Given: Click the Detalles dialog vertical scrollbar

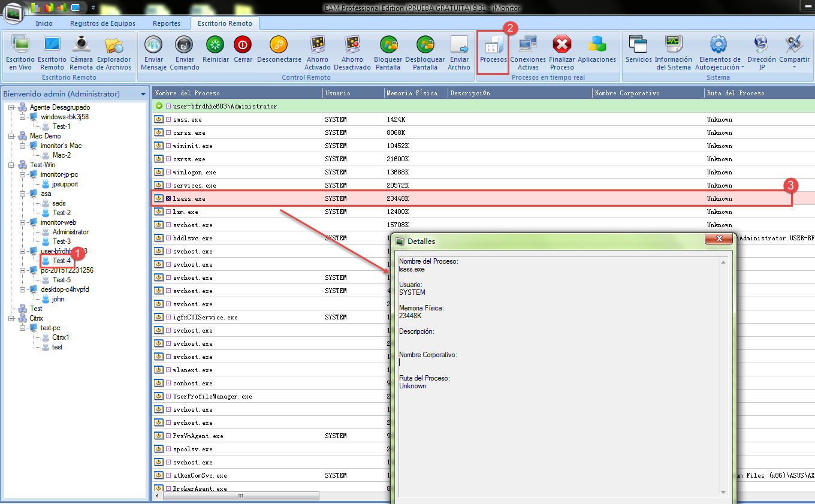Looking at the screenshot, I should coord(724,378).
